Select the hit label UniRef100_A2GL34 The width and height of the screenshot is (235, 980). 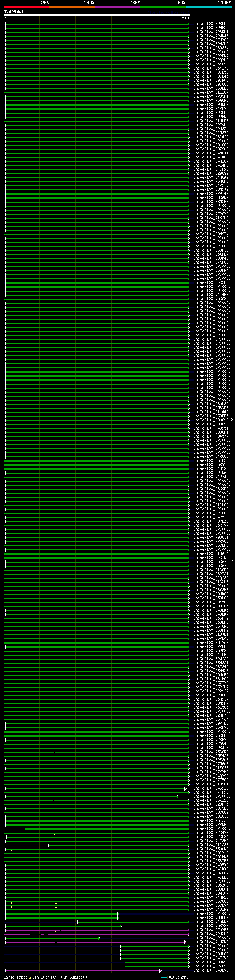211,837
